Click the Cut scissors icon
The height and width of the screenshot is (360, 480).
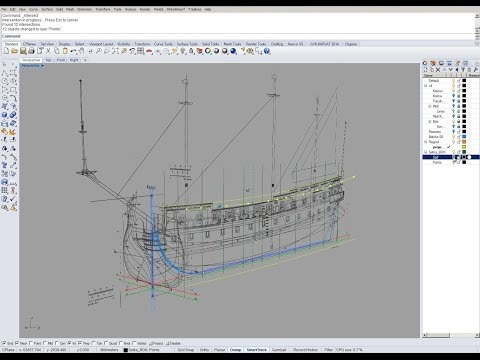tap(48, 51)
